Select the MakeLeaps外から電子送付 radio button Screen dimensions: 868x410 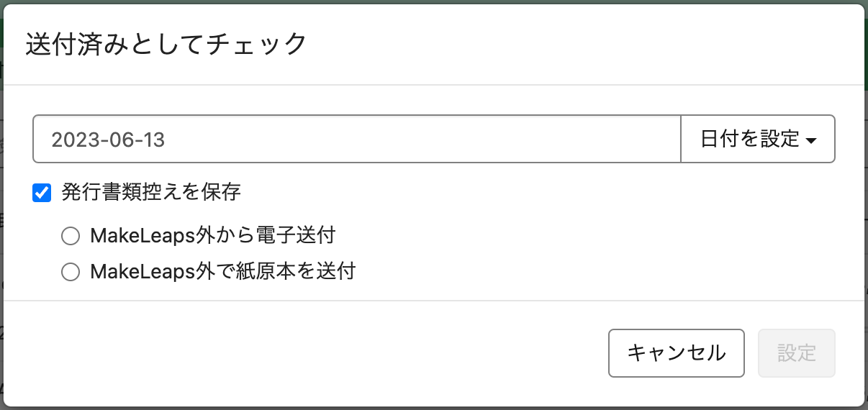point(71,236)
